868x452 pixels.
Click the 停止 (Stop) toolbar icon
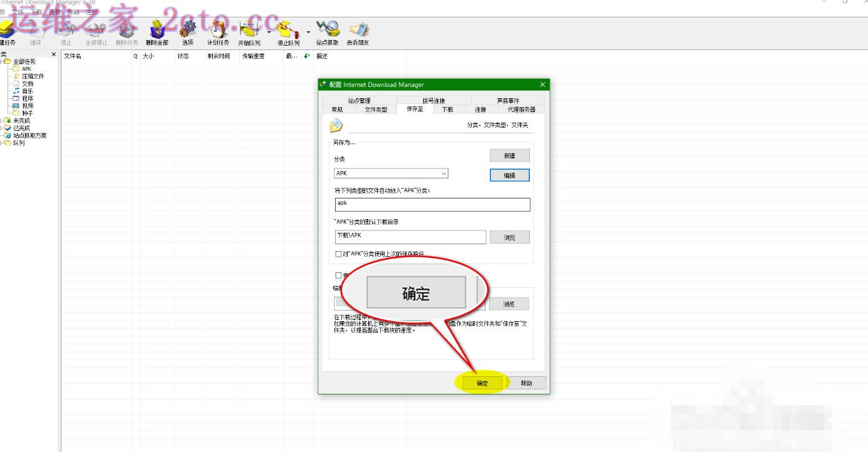(x=66, y=33)
